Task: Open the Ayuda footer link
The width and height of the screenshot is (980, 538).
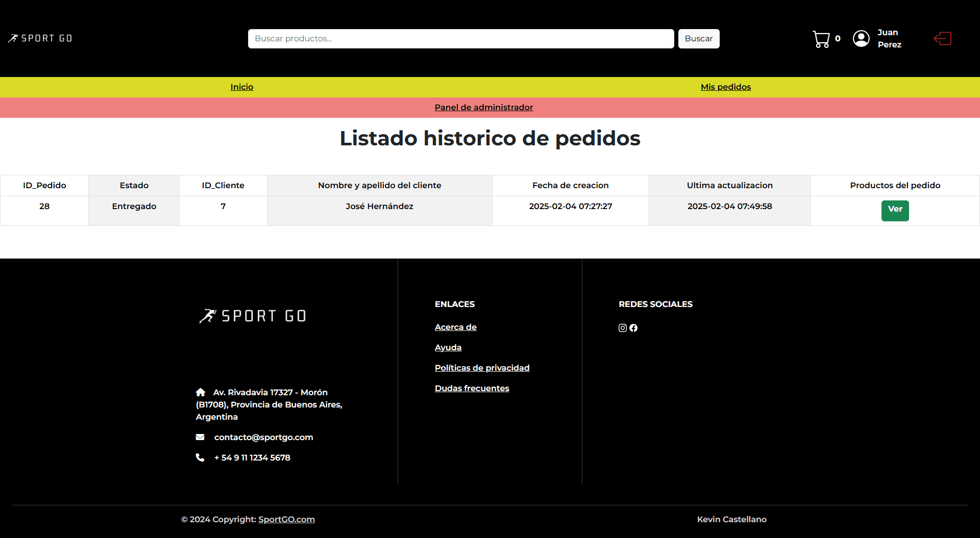Action: click(448, 348)
